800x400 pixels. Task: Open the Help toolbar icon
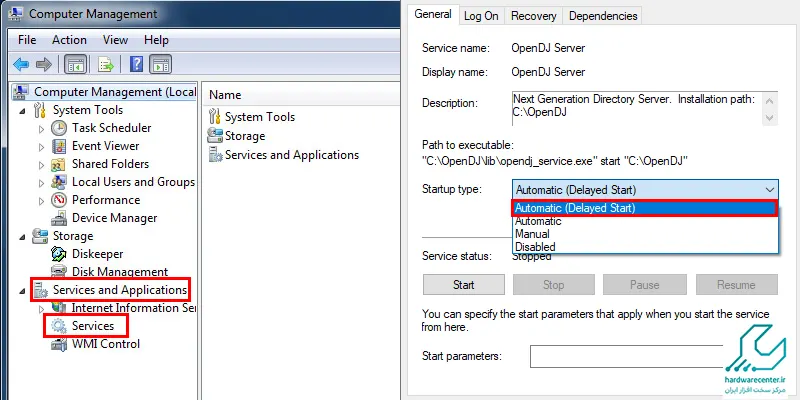click(136, 64)
